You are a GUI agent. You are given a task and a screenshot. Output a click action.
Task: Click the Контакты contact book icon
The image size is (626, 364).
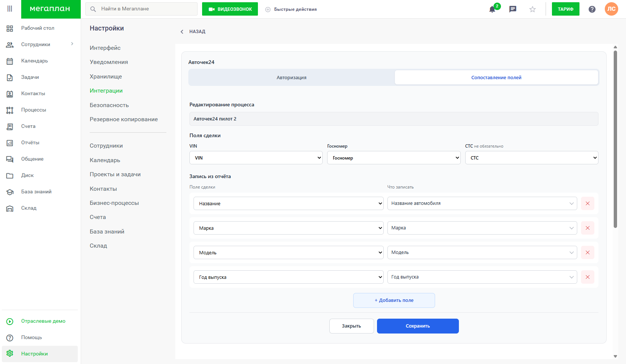click(10, 94)
